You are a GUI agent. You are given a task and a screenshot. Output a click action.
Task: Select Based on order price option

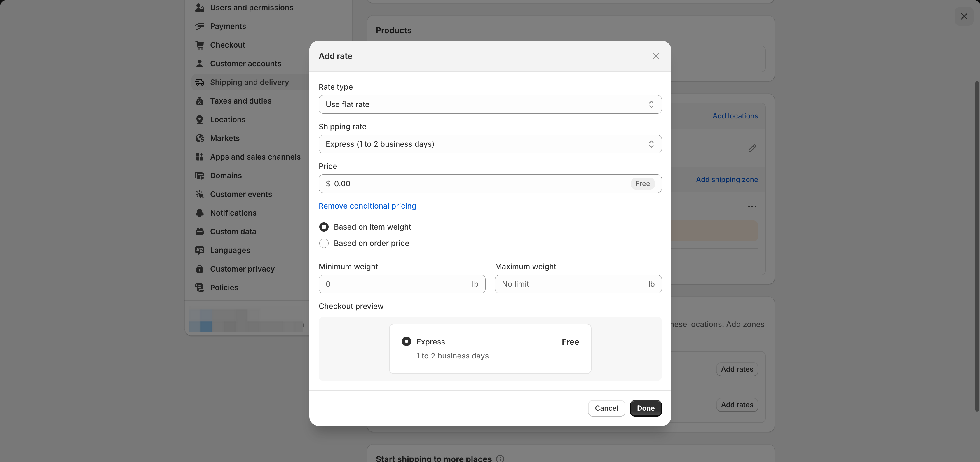324,243
